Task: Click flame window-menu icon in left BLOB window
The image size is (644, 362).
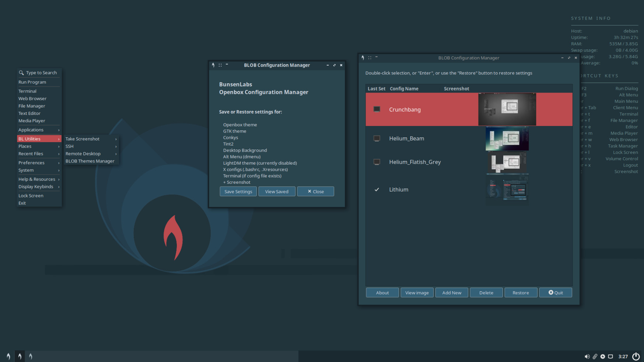Action: [213, 65]
